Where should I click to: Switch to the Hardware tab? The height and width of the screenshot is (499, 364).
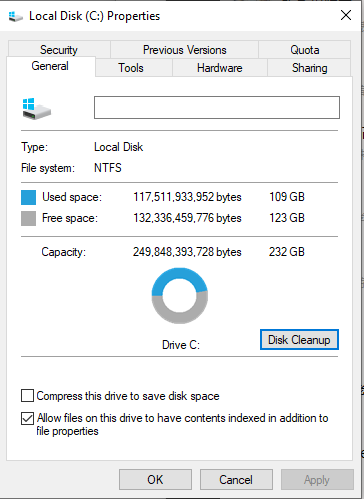[220, 68]
